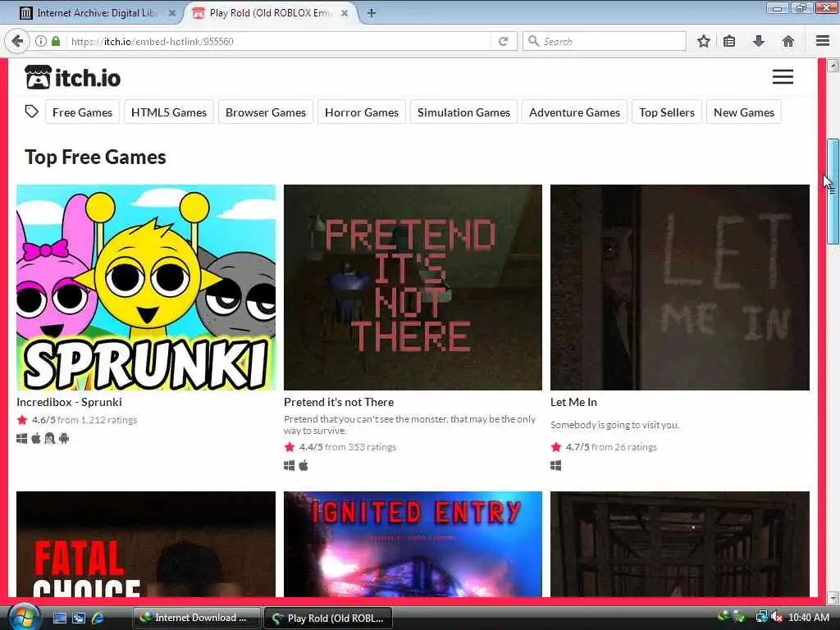Click the Pretend It's Not There thumbnail
This screenshot has width=840, height=630.
pyautogui.click(x=413, y=287)
